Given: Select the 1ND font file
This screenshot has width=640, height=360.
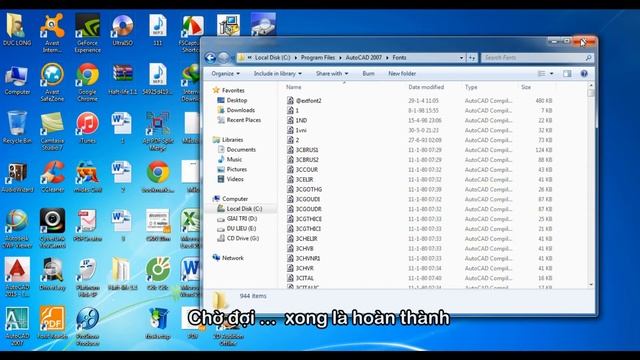Looking at the screenshot, I should click(x=297, y=120).
